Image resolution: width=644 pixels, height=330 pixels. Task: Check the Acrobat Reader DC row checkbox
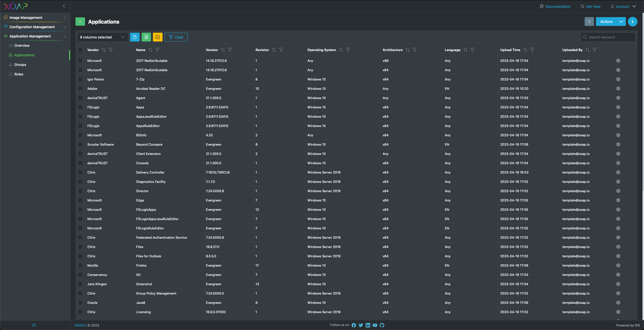pos(80,89)
